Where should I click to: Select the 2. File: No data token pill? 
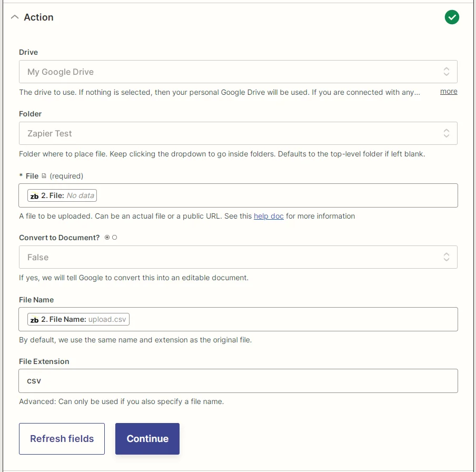[x=62, y=195]
